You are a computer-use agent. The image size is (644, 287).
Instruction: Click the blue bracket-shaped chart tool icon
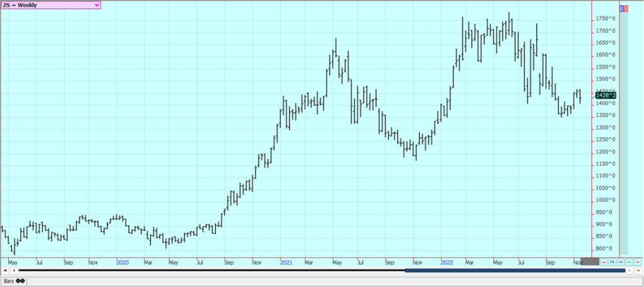click(x=613, y=262)
